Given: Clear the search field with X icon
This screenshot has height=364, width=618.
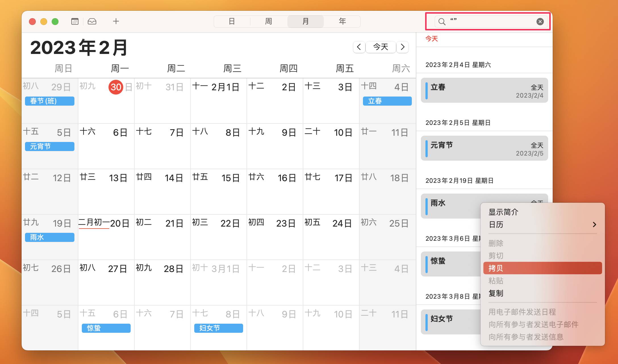Looking at the screenshot, I should pyautogui.click(x=540, y=22).
